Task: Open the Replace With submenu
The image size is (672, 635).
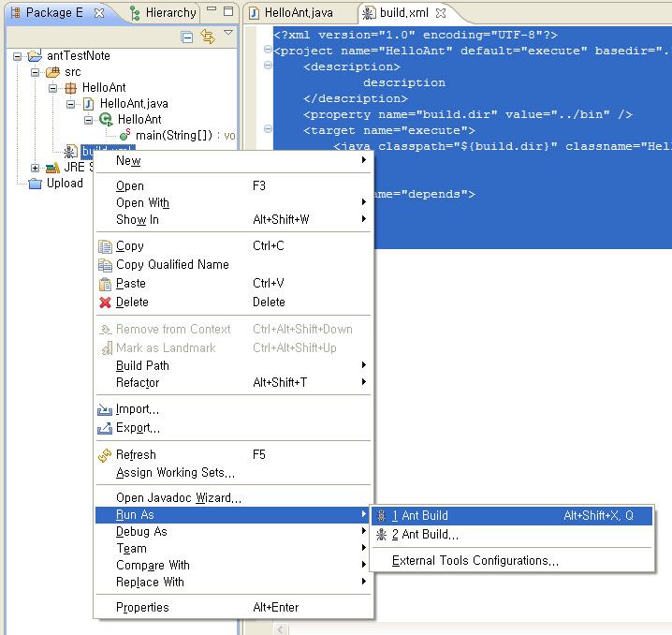Action: point(234,583)
